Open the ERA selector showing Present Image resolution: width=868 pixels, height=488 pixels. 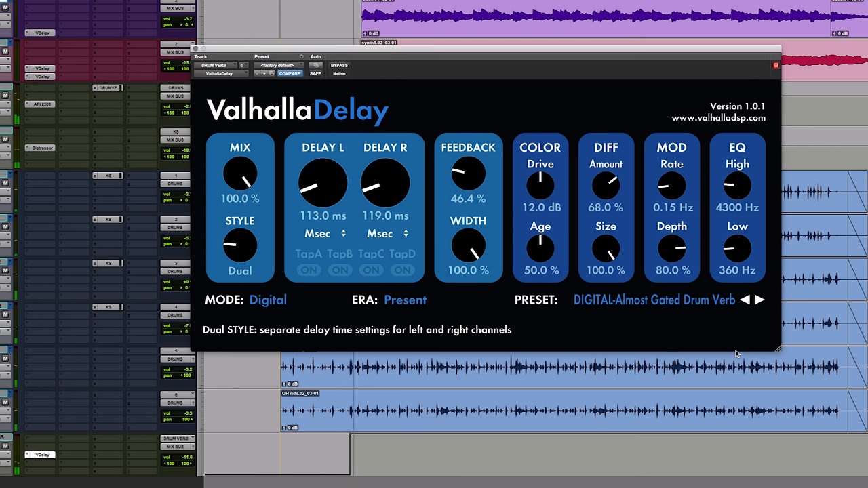click(x=405, y=300)
